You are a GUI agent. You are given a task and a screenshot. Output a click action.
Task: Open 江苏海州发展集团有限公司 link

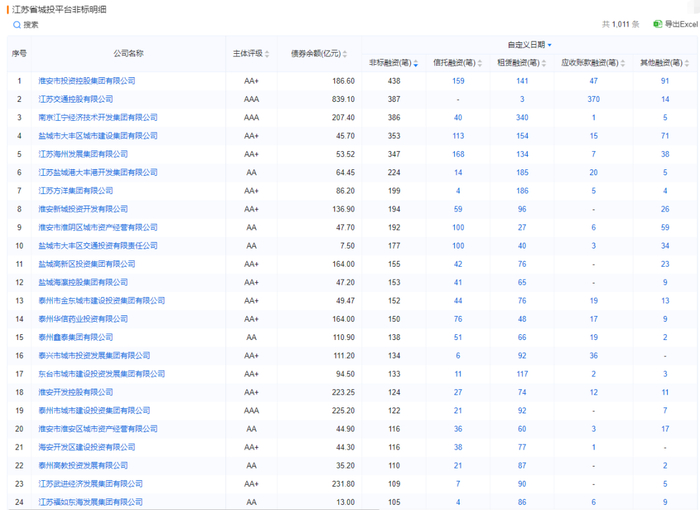click(83, 154)
